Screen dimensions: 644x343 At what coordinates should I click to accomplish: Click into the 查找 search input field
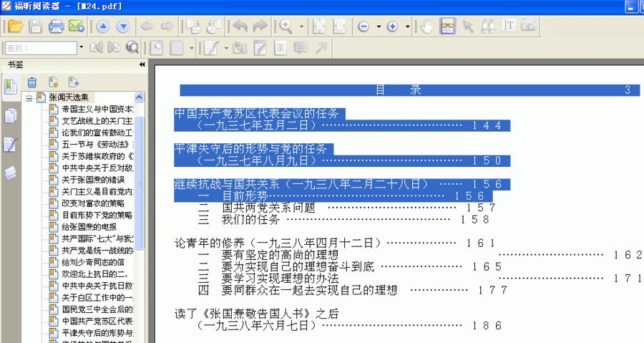point(41,48)
